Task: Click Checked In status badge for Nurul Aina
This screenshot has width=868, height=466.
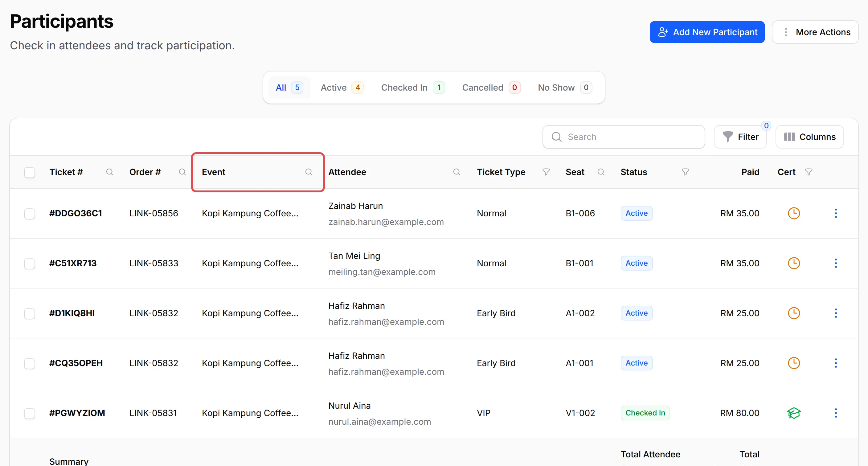Action: [x=645, y=413]
